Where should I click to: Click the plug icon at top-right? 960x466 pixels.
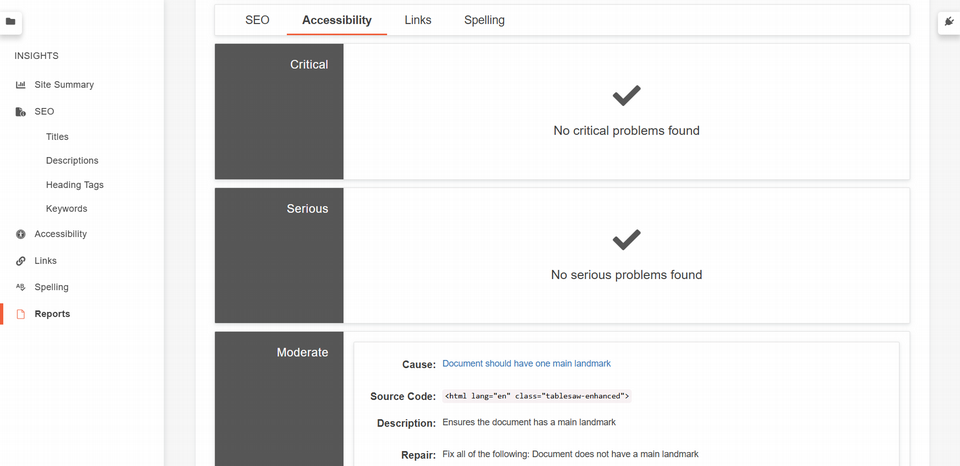948,21
